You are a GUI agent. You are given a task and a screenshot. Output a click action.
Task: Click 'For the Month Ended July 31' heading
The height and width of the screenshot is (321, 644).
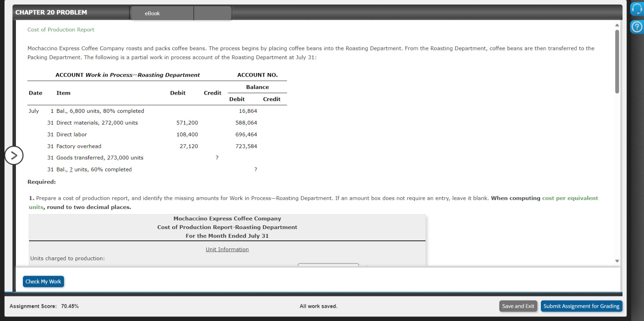click(x=227, y=236)
